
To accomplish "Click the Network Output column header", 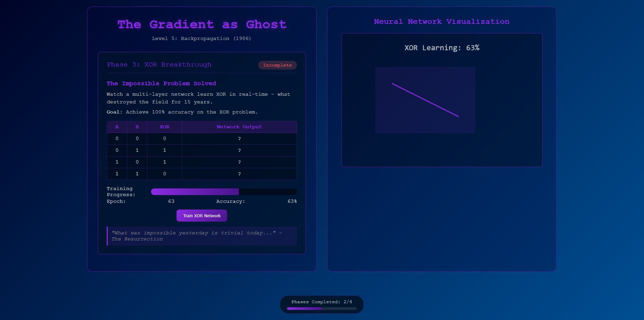I will tap(239, 127).
